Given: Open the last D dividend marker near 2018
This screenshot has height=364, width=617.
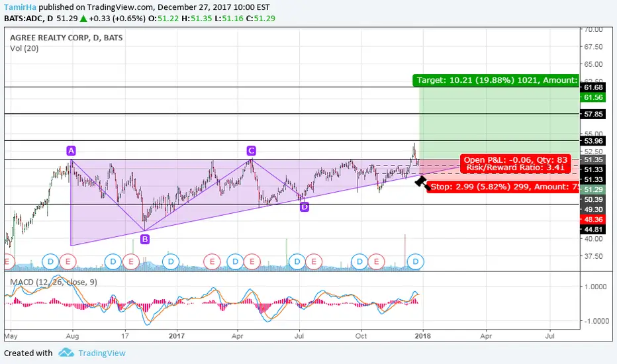Looking at the screenshot, I should [x=416, y=261].
